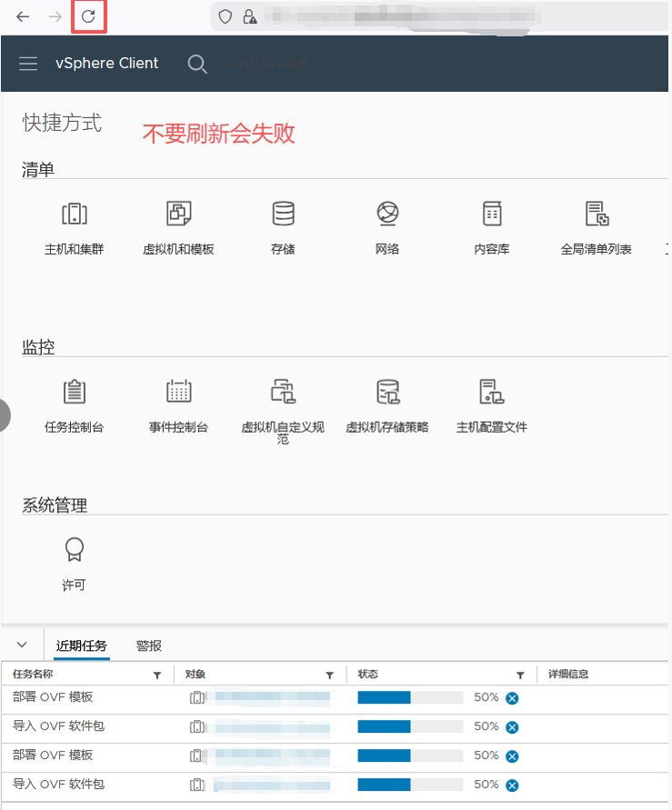
Task: Open the Licensing (许可) shortcut icon
Action: [74, 549]
